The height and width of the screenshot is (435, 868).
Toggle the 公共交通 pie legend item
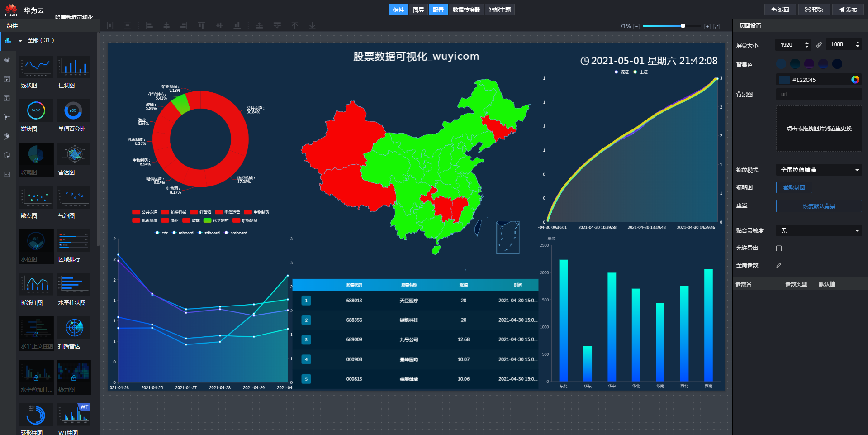pyautogui.click(x=145, y=212)
